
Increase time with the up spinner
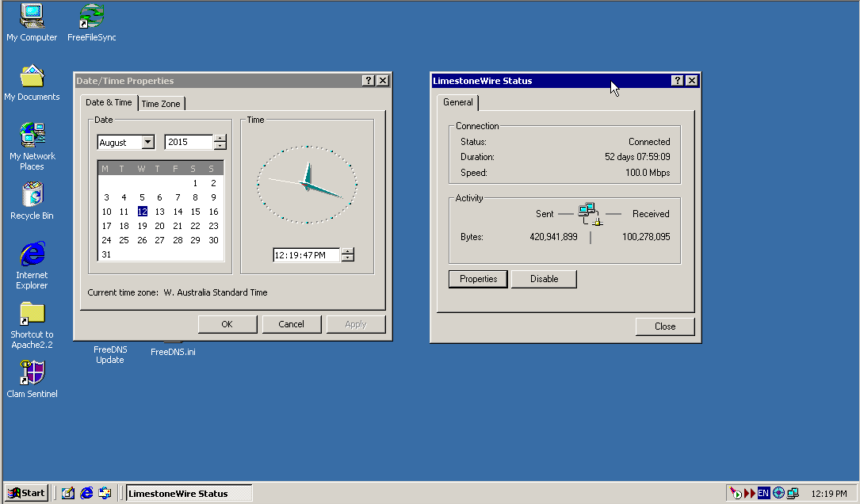coord(348,251)
